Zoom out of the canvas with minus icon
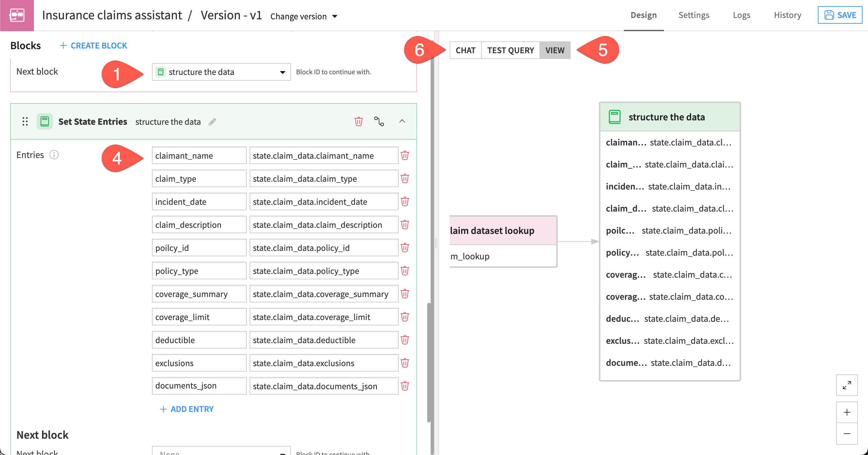 click(847, 433)
